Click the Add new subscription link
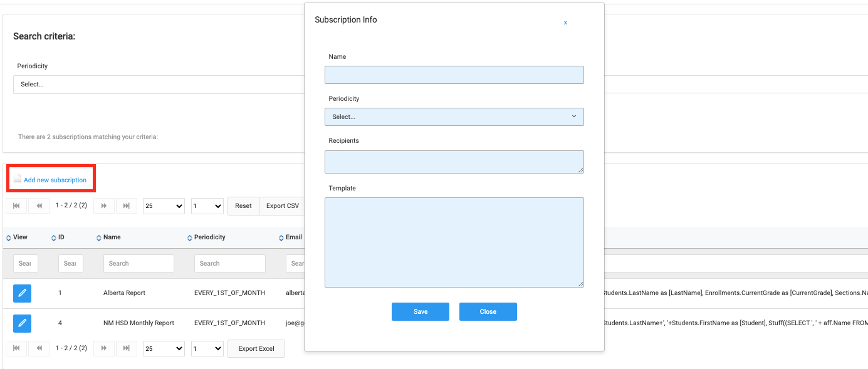The width and height of the screenshot is (868, 369). [55, 180]
